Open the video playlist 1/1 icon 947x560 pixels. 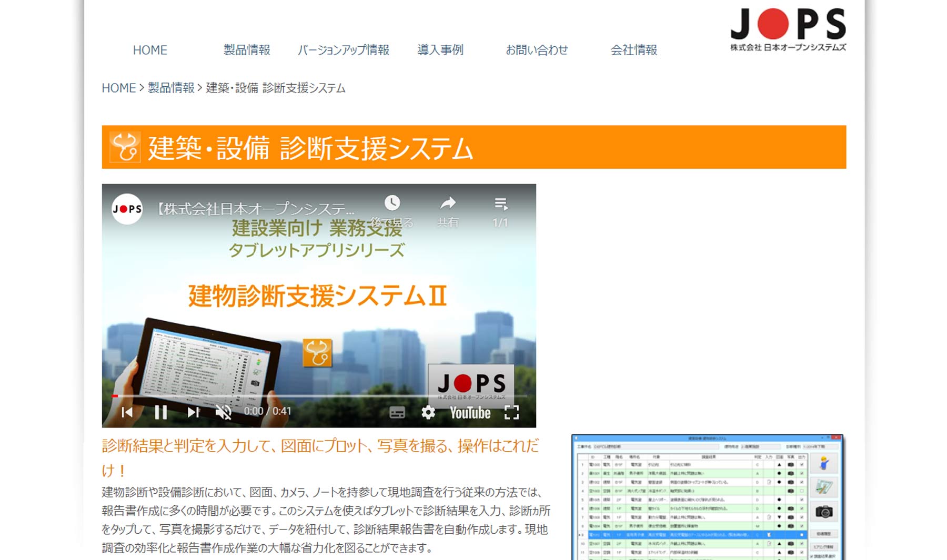click(500, 203)
